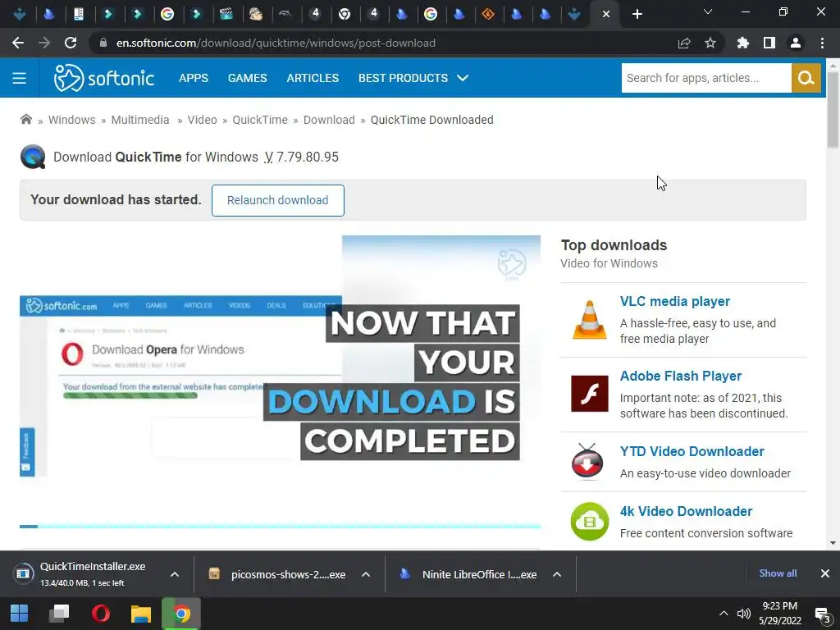Expand picosmos-shows download options arrow
The width and height of the screenshot is (840, 630).
[366, 574]
